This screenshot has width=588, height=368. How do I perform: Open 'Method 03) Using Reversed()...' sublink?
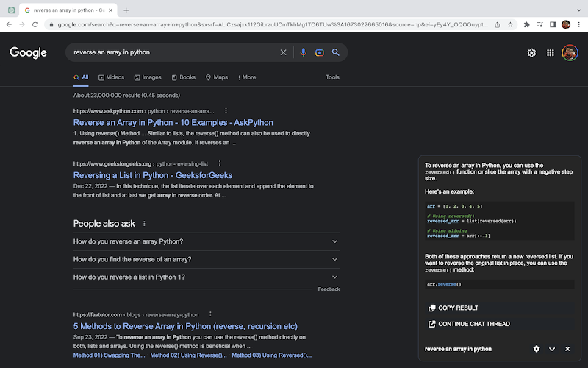pos(272,355)
